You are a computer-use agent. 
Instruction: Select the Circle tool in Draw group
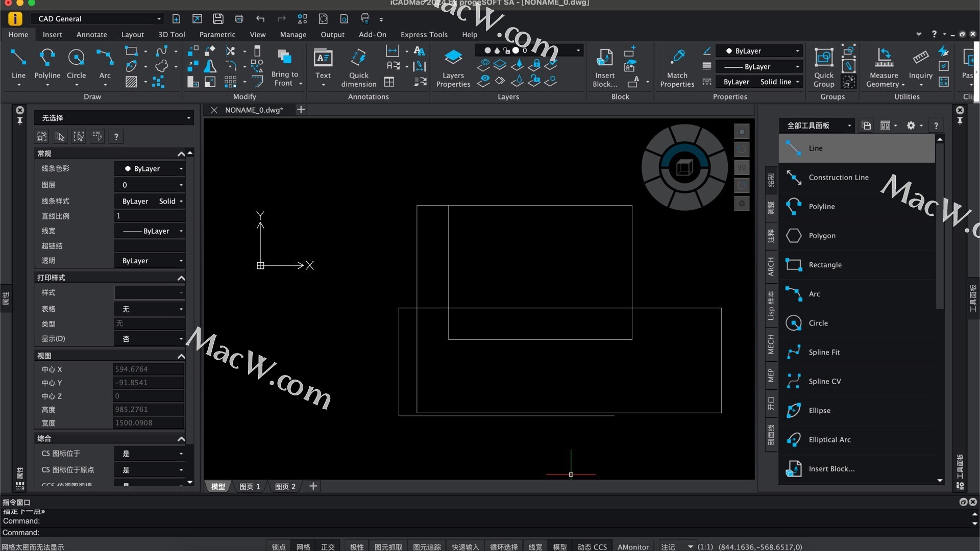click(x=76, y=58)
